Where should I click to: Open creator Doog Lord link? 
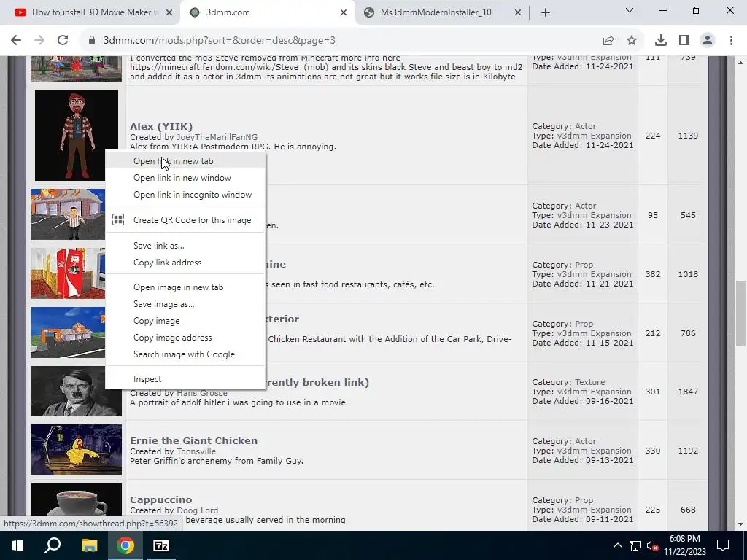pyautogui.click(x=197, y=510)
